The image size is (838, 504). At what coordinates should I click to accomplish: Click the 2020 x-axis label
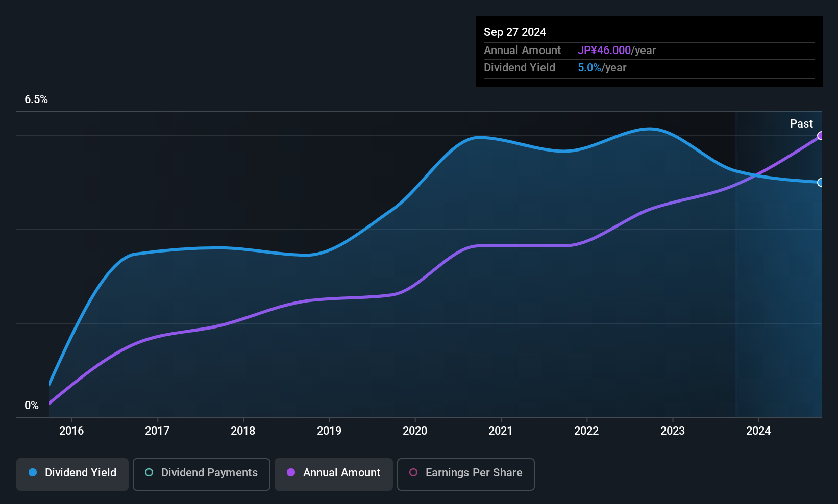(415, 431)
